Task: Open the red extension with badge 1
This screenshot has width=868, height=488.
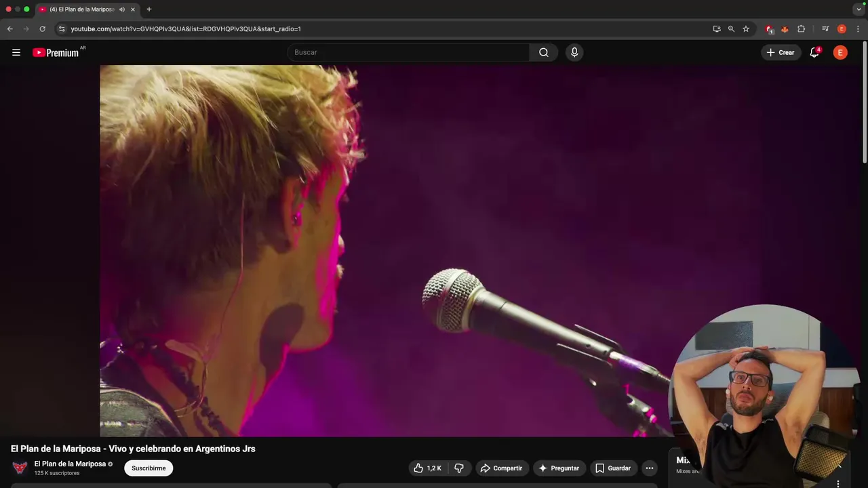Action: (769, 29)
